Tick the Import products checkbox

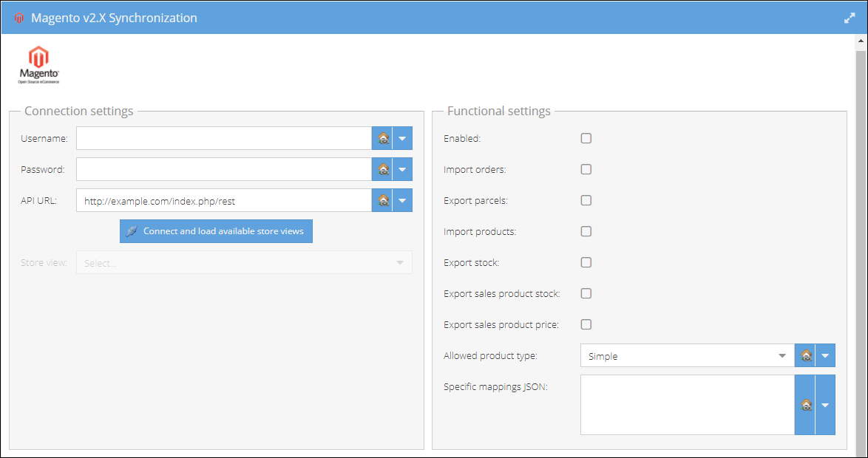(x=586, y=231)
